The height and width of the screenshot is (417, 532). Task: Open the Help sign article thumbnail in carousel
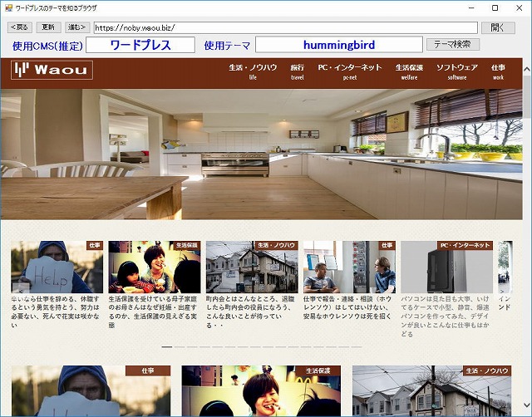point(57,267)
